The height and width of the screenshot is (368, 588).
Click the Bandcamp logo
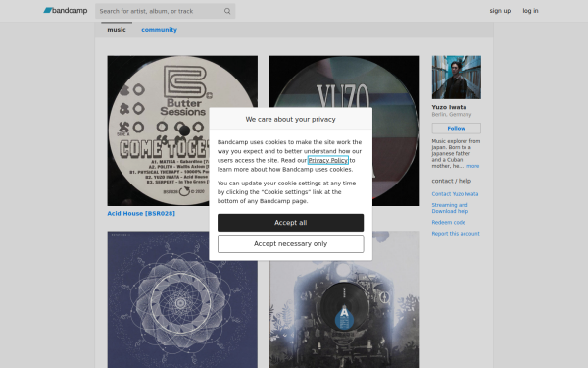click(66, 11)
